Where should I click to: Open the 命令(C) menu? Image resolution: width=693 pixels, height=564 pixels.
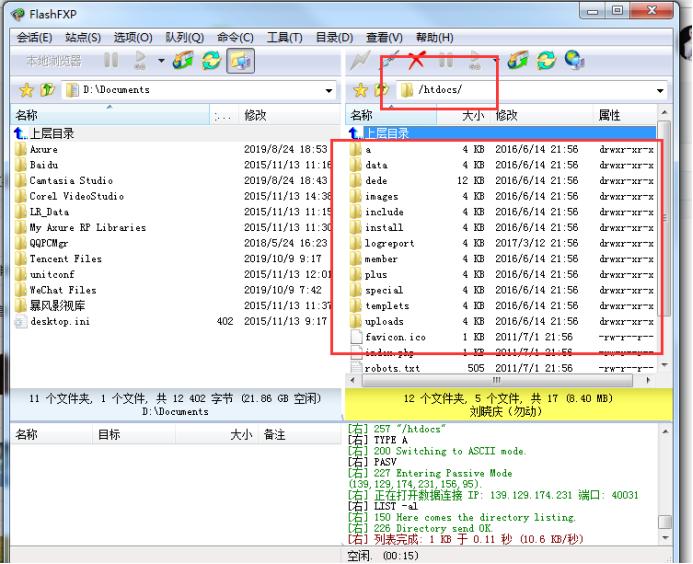[x=235, y=38]
